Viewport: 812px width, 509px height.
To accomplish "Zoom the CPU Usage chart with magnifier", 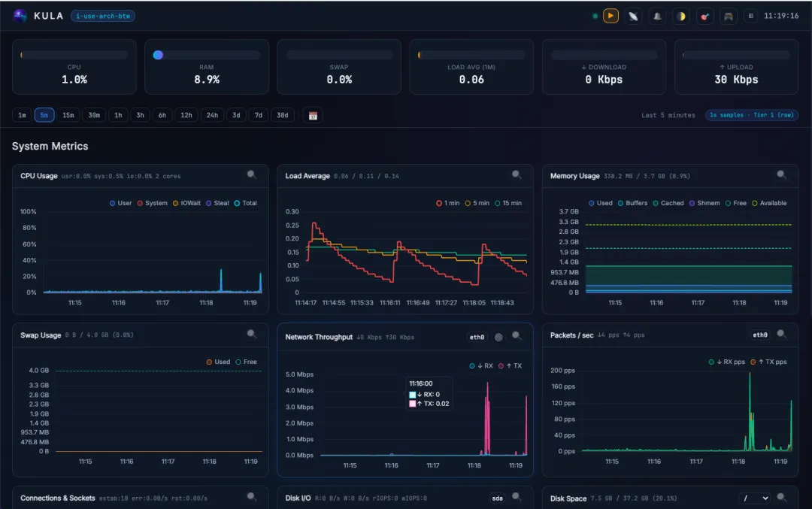I will coord(252,175).
